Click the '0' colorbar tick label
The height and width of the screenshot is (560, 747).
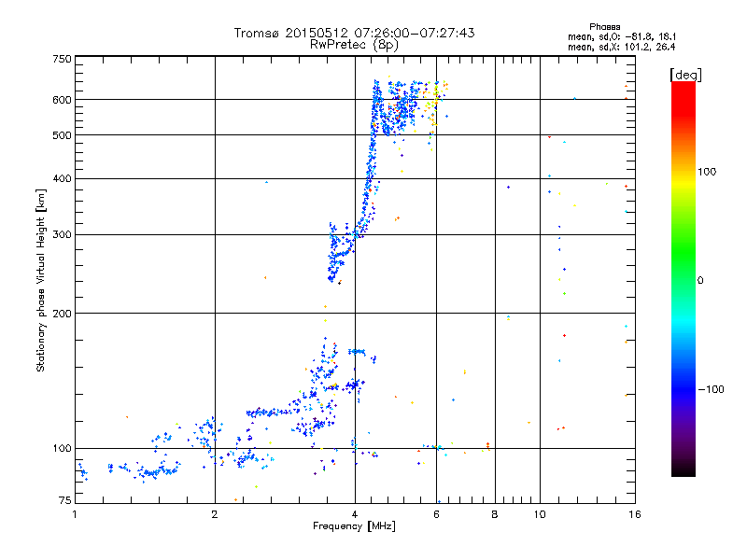pyautogui.click(x=700, y=281)
